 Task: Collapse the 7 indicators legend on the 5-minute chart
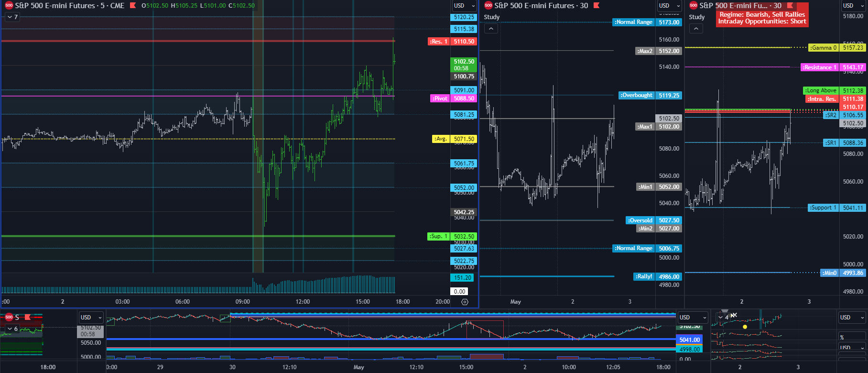[12, 17]
